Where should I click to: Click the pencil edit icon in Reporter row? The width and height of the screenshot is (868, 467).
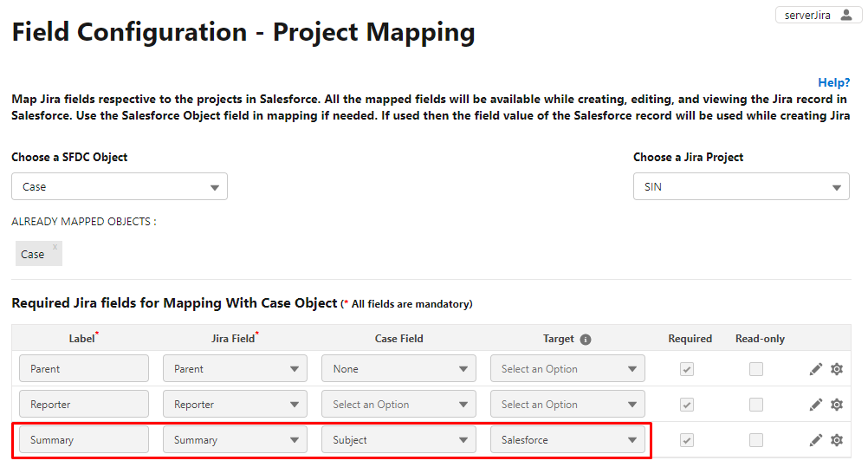(815, 405)
